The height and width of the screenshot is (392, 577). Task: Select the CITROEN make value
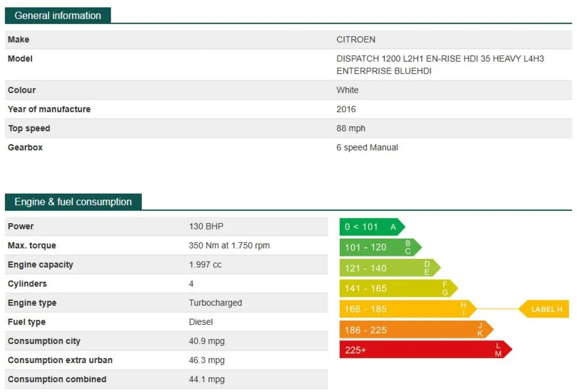pos(356,39)
